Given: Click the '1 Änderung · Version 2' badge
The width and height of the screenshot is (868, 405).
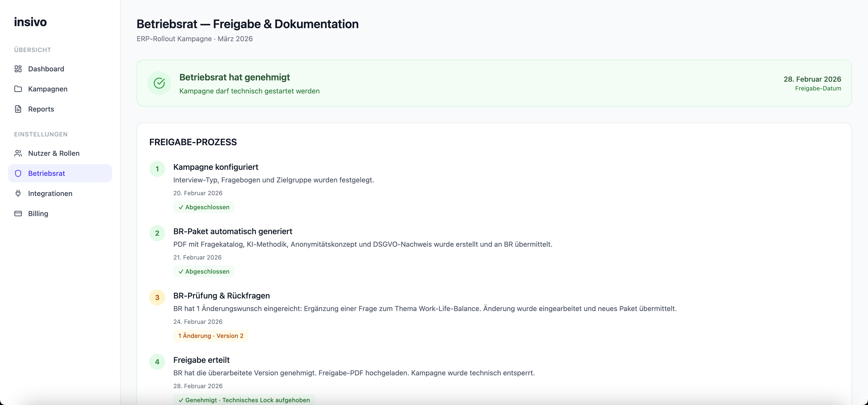Looking at the screenshot, I should click(x=211, y=336).
